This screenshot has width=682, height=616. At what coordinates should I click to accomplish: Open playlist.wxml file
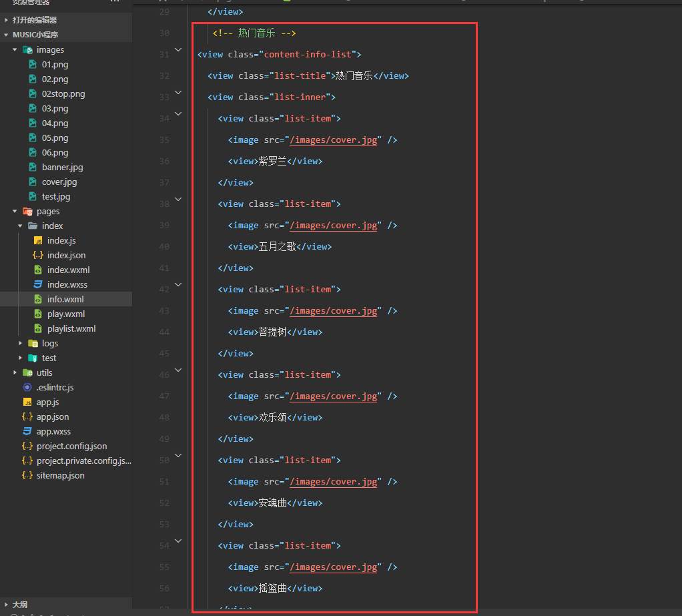pos(71,329)
